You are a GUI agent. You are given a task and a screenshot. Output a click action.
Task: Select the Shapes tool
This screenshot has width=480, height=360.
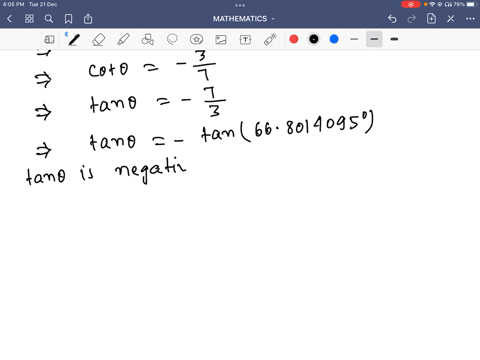tap(148, 39)
